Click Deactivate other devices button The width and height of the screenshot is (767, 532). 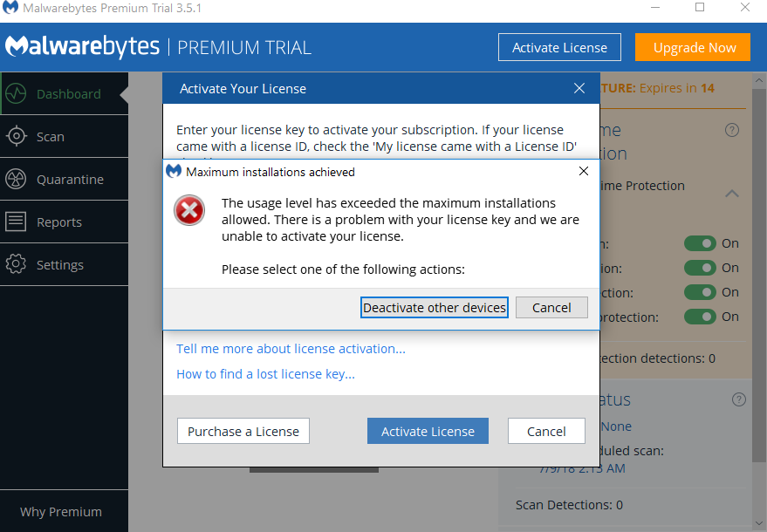(x=435, y=308)
